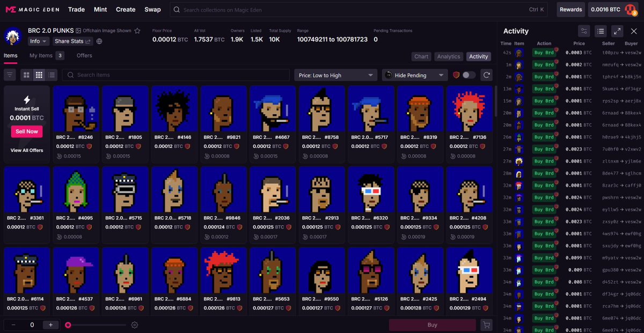Decrease the sweep quantity with minus
Viewport: 644px width, 333px height.
click(x=13, y=325)
